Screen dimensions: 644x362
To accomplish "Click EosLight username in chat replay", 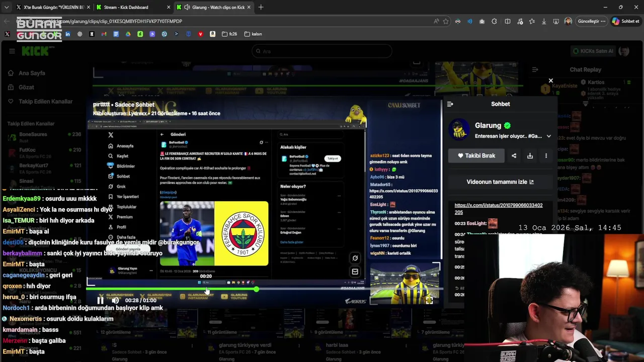I will coord(476,223).
